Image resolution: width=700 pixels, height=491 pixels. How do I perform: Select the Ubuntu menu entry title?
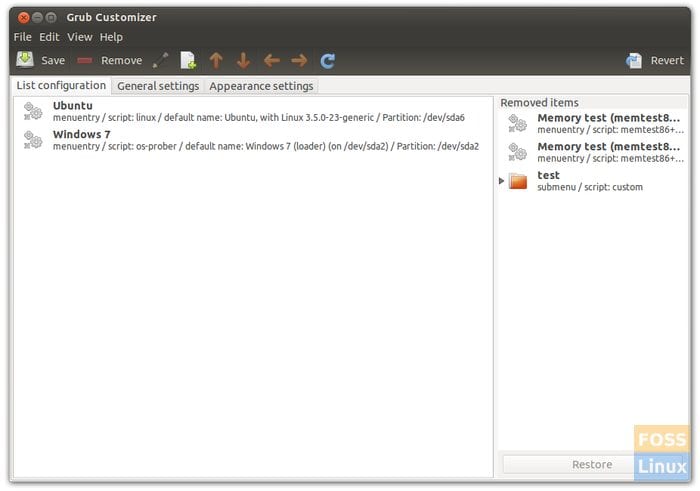73,106
